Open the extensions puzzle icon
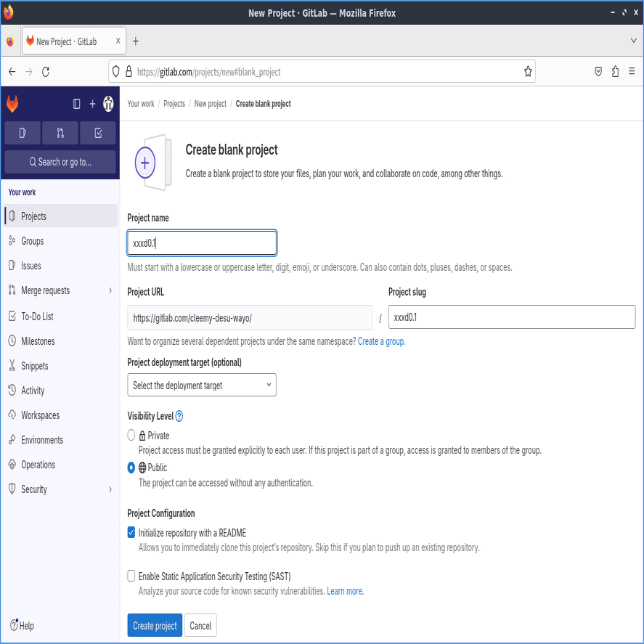The image size is (644, 644). coord(615,71)
